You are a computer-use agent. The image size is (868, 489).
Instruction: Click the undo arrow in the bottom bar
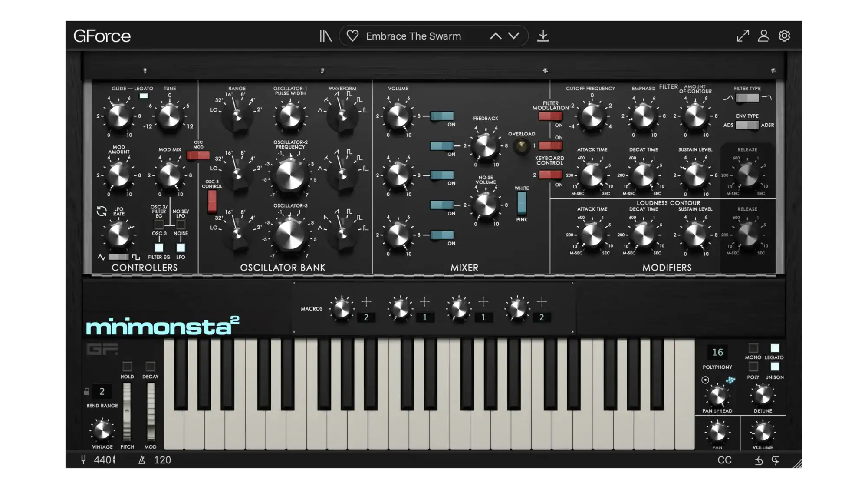(759, 460)
